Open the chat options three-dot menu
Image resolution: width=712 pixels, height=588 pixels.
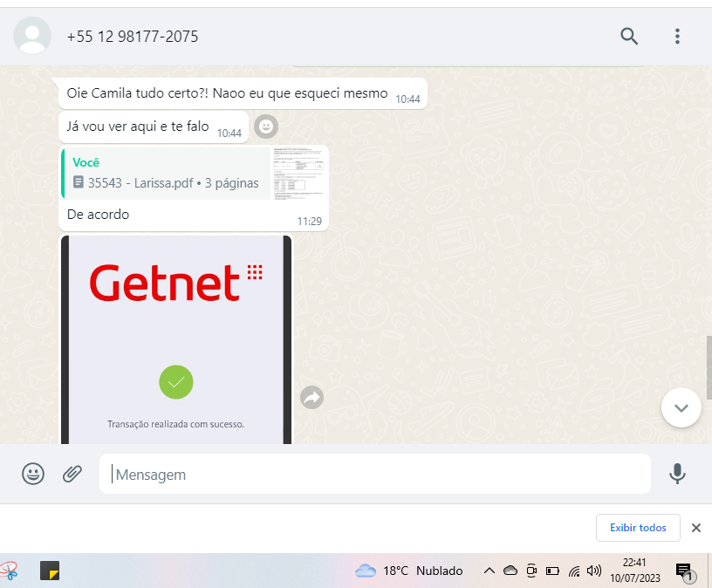[x=677, y=36]
